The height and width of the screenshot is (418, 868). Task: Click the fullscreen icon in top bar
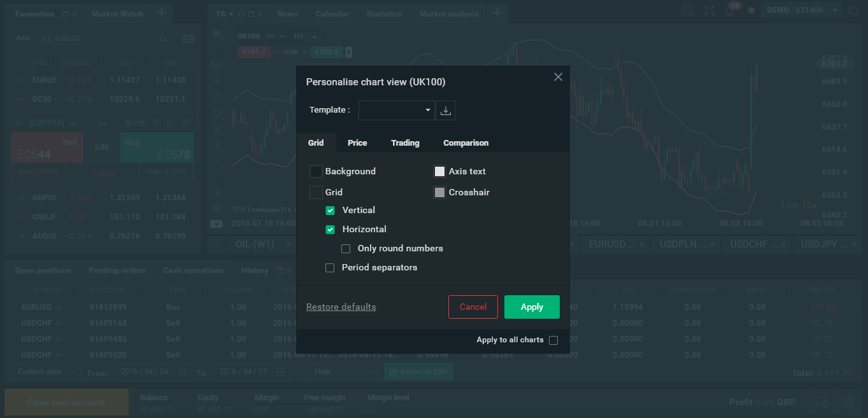click(709, 11)
